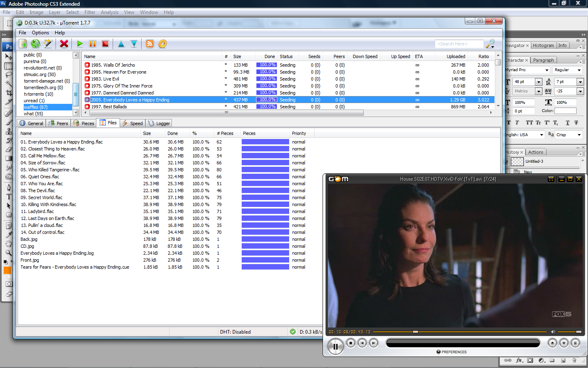Click the Character panel Color swatch

566,111
